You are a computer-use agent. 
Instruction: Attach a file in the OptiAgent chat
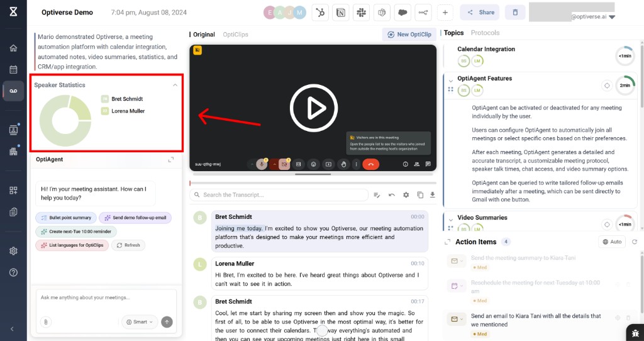tap(45, 322)
